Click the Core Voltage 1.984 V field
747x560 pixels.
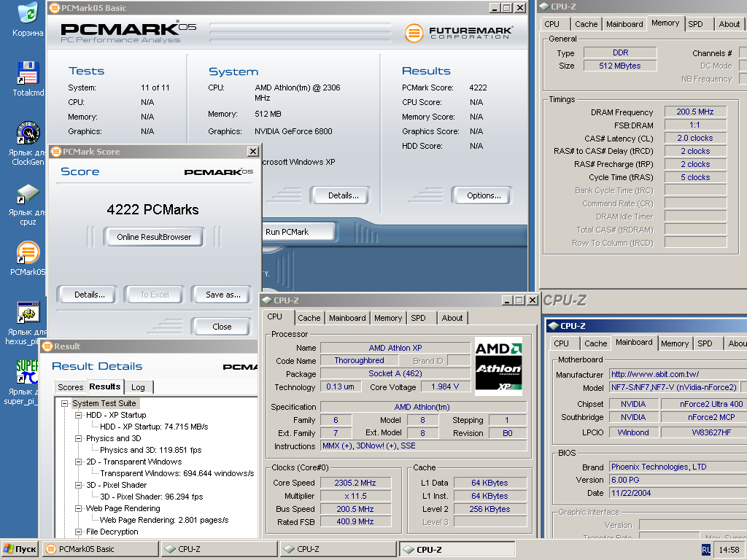445,386
